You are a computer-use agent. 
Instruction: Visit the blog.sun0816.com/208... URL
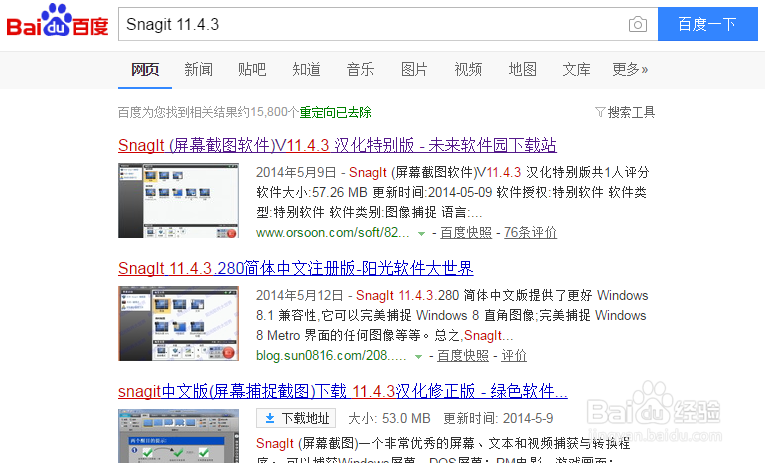coord(331,356)
